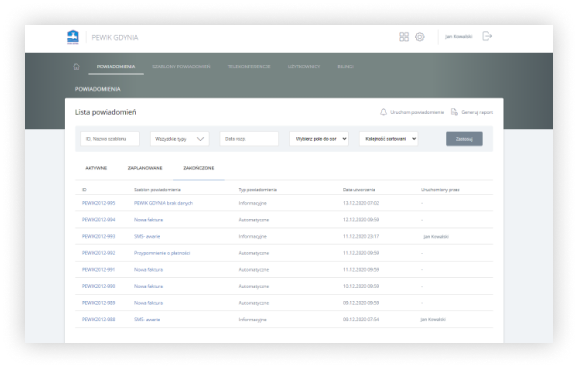Click the 'Szablon powiadomienia' column header
The height and width of the screenshot is (368, 578).
(157, 190)
